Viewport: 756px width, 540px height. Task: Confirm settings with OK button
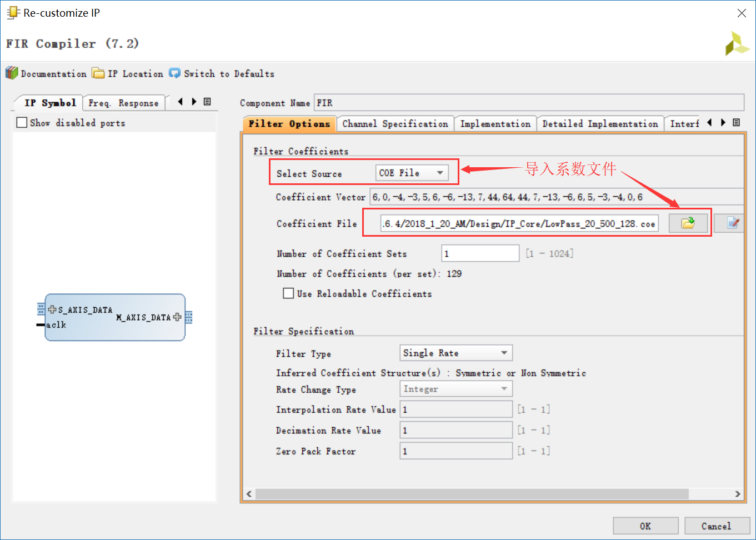click(x=645, y=526)
